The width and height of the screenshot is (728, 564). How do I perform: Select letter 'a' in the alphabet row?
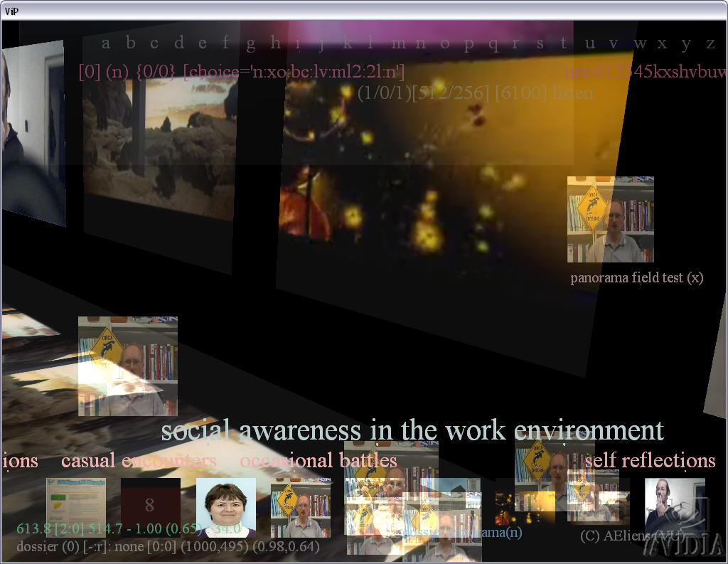[106, 45]
